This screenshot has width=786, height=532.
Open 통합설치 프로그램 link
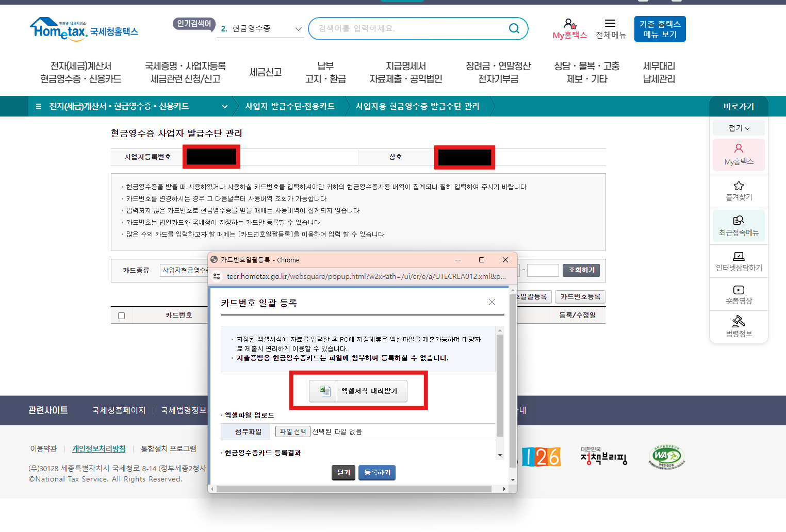coord(169,448)
